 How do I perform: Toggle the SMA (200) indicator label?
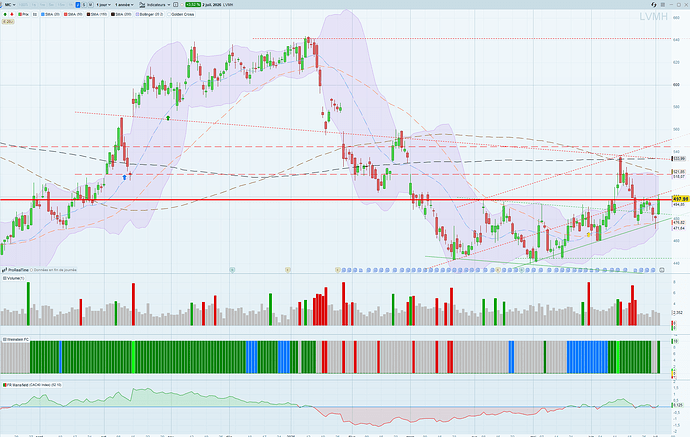click(121, 15)
